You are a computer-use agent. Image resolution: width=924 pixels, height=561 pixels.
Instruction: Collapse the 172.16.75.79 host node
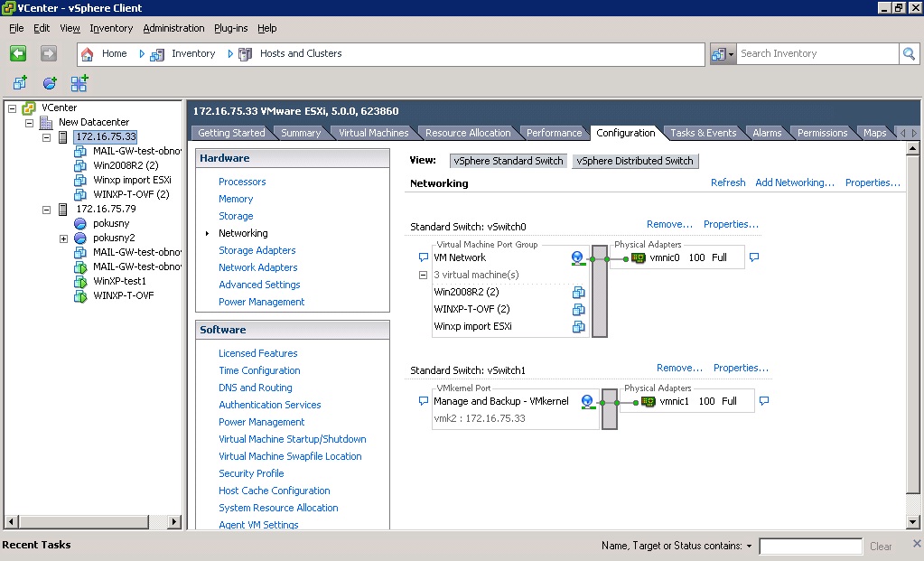coord(47,210)
